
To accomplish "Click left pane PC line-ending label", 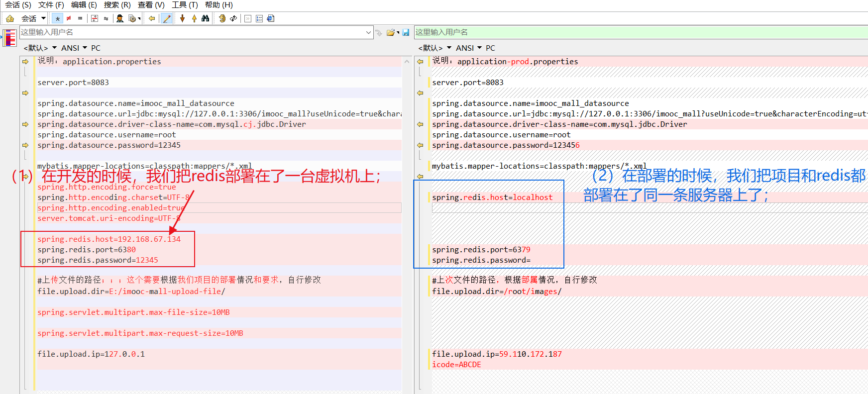I will [96, 48].
